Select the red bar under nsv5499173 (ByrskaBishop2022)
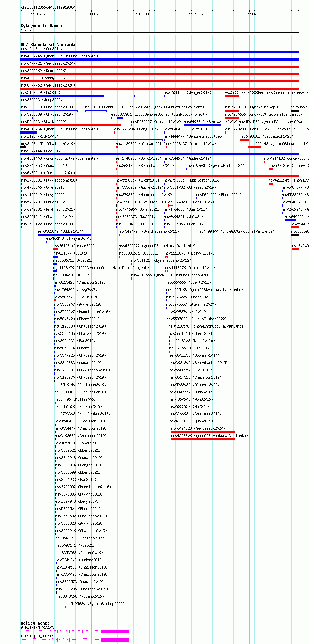 click(232, 111)
